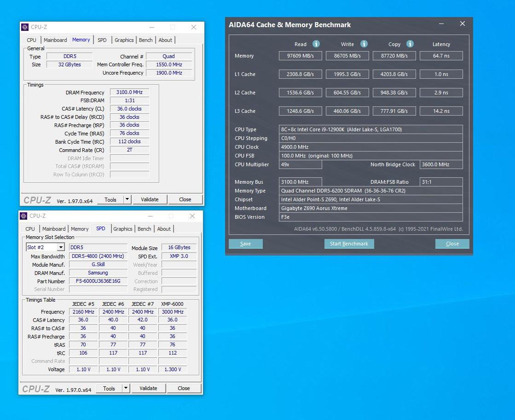Click the XMP-6000 frequency 3000 MHz cell

(173, 312)
